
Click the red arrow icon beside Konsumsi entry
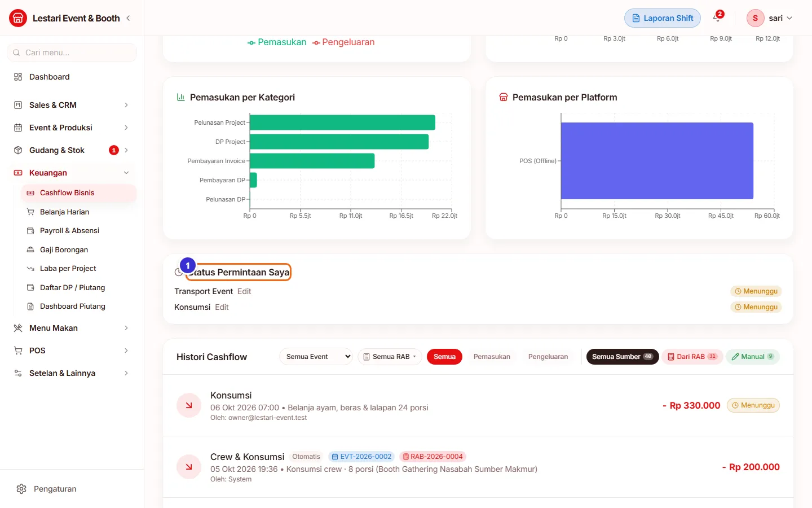pyautogui.click(x=189, y=405)
